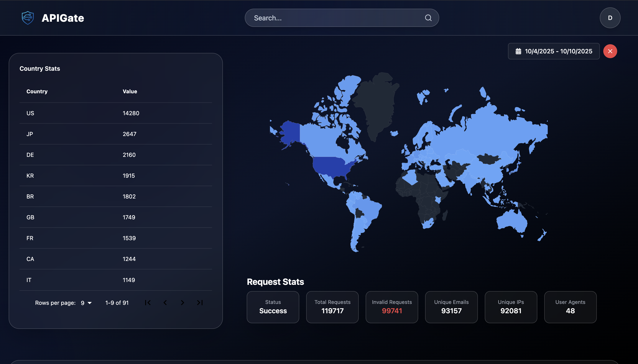Sort by the Country column header
The height and width of the screenshot is (364, 638).
37,91
